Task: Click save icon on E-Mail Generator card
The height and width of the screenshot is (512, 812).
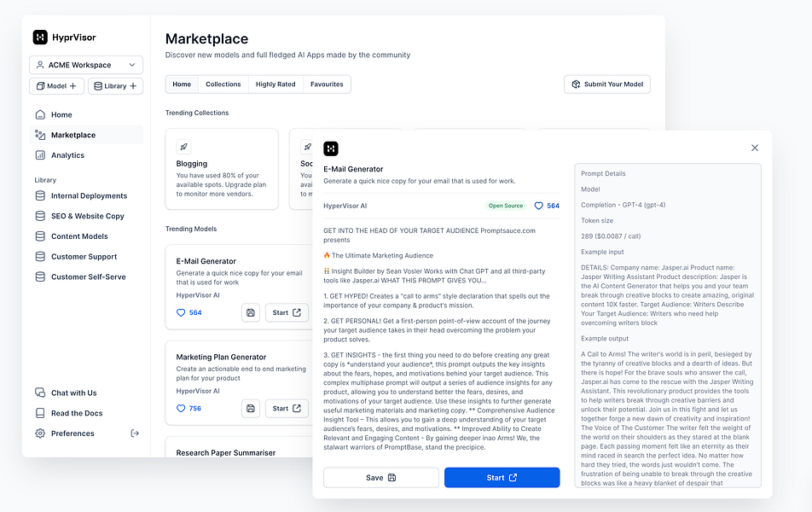Action: point(250,312)
